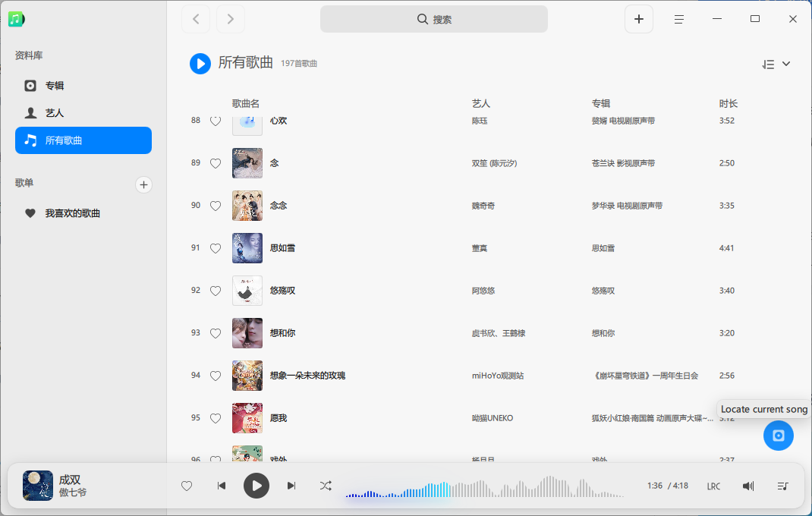Open now-playing cover art of 成双
This screenshot has height=516, width=812.
pyautogui.click(x=38, y=486)
